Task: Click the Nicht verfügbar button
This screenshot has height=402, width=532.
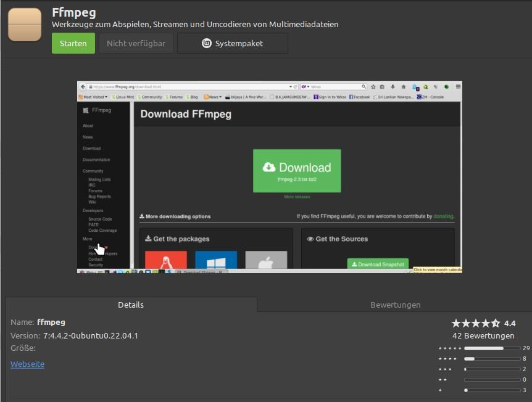Action: (136, 43)
